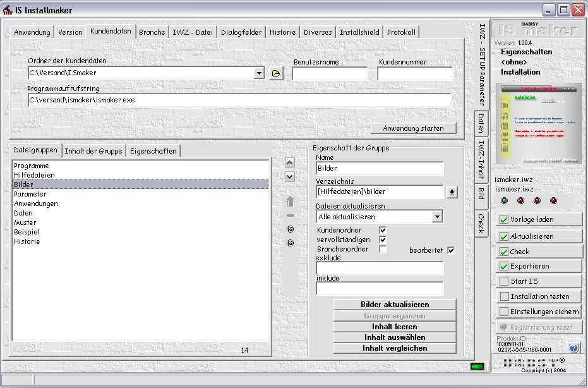This screenshot has width=588, height=388.
Task: Toggle the bearbeitet checkbox
Action: pyautogui.click(x=451, y=250)
